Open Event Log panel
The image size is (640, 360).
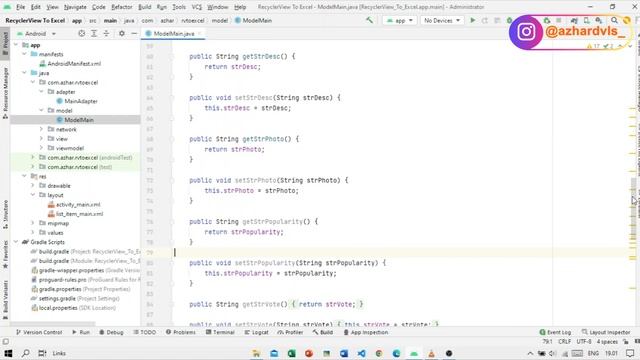click(555, 332)
